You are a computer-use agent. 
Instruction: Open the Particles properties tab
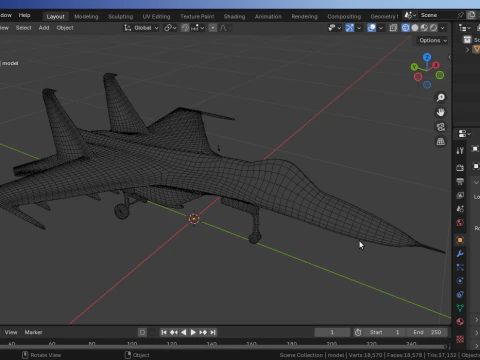click(x=460, y=267)
